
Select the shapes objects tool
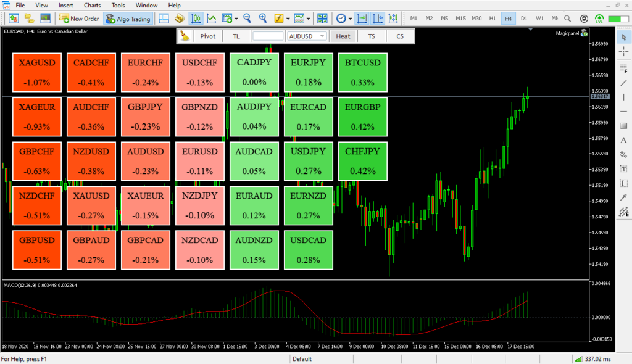pyautogui.click(x=623, y=154)
